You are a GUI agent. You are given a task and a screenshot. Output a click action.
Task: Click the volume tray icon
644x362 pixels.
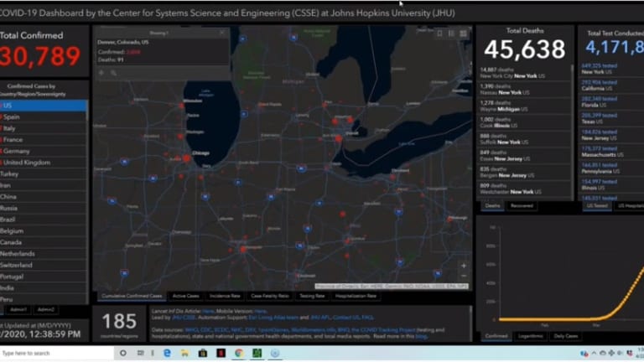click(621, 353)
